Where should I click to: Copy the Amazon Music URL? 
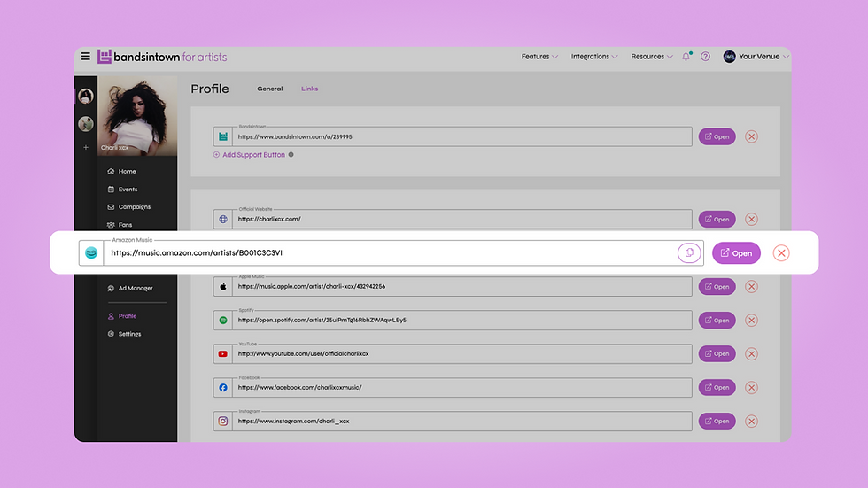689,252
